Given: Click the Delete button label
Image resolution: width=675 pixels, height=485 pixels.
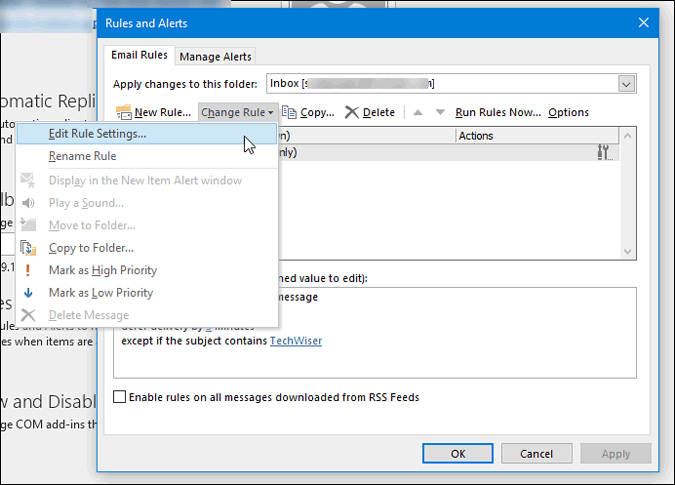Looking at the screenshot, I should (379, 112).
